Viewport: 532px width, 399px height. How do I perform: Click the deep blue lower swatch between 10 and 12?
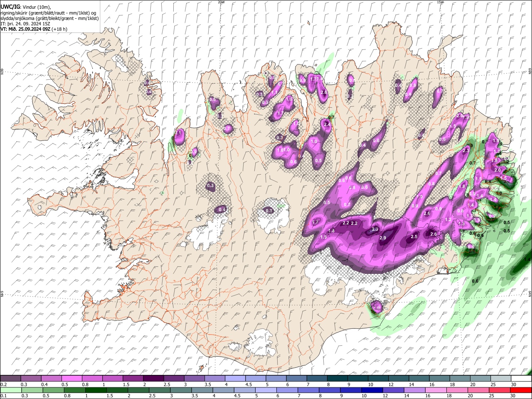click(x=372, y=390)
